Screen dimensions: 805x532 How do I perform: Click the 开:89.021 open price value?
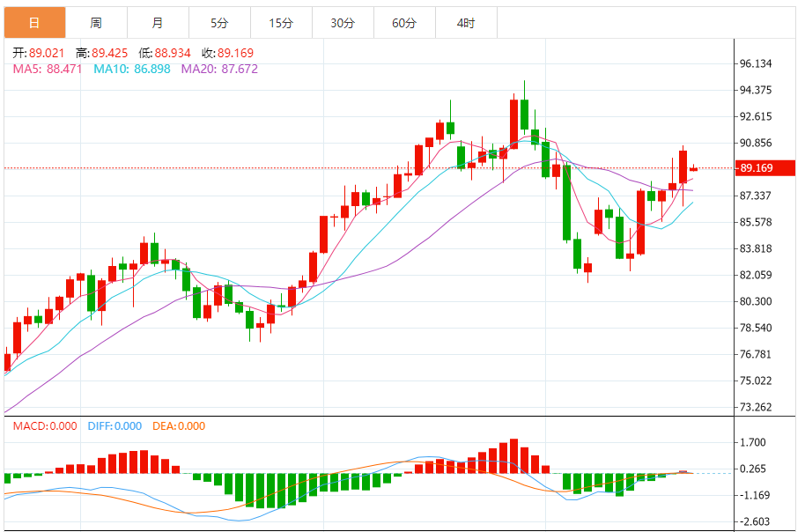coord(39,53)
